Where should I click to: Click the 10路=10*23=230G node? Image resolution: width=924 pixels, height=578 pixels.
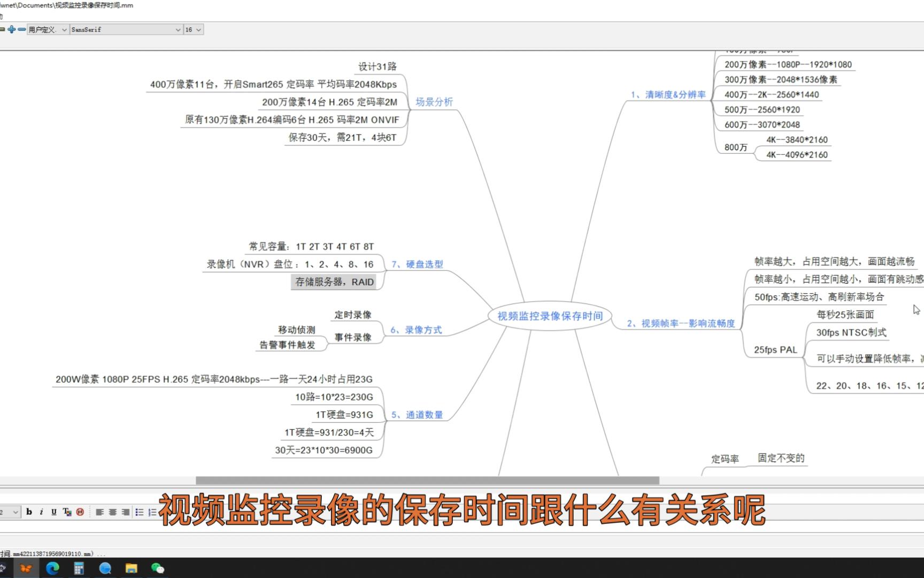[334, 397]
